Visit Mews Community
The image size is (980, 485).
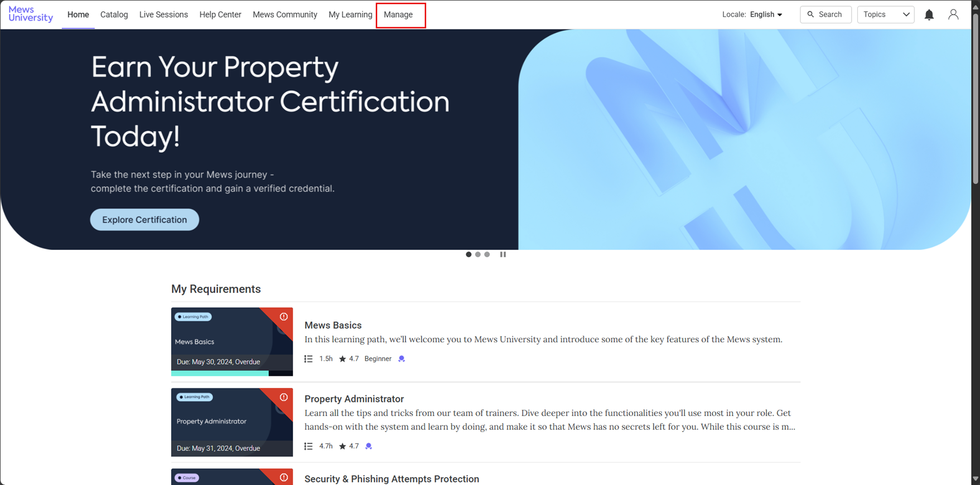tap(285, 14)
